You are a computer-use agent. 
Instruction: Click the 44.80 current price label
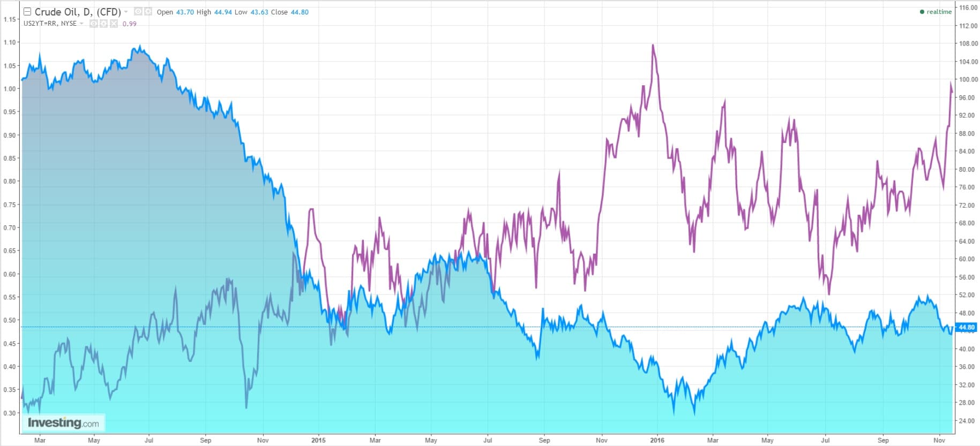(x=966, y=327)
